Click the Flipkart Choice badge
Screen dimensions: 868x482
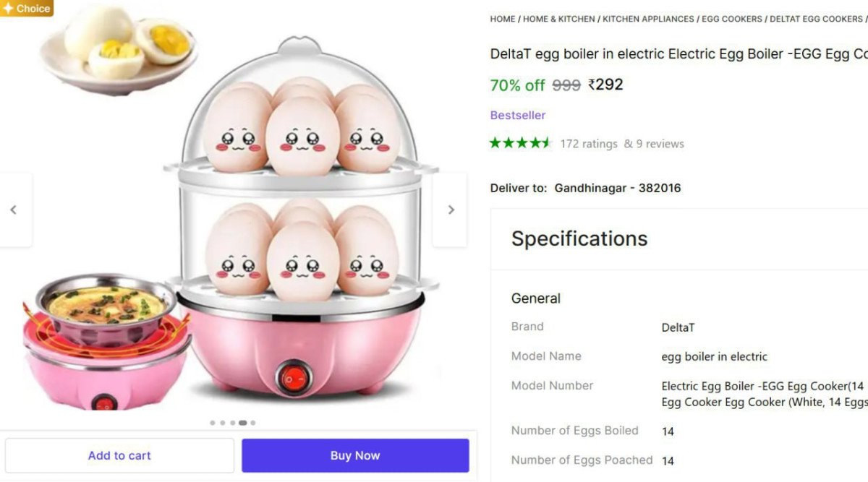(x=27, y=9)
